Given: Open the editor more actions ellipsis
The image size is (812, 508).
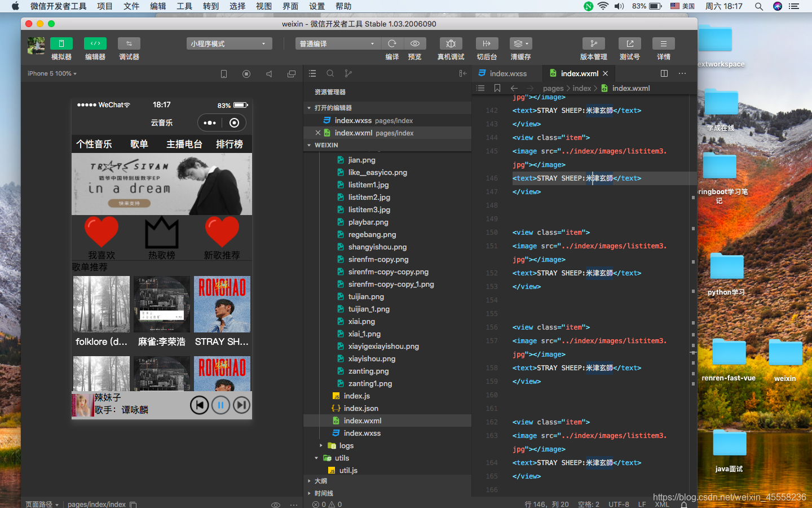Looking at the screenshot, I should (682, 73).
